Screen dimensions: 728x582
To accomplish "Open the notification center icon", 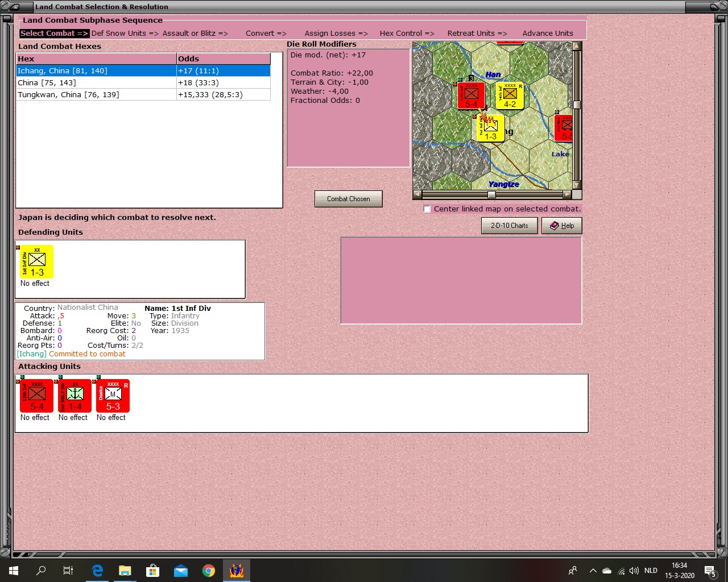I will click(710, 571).
